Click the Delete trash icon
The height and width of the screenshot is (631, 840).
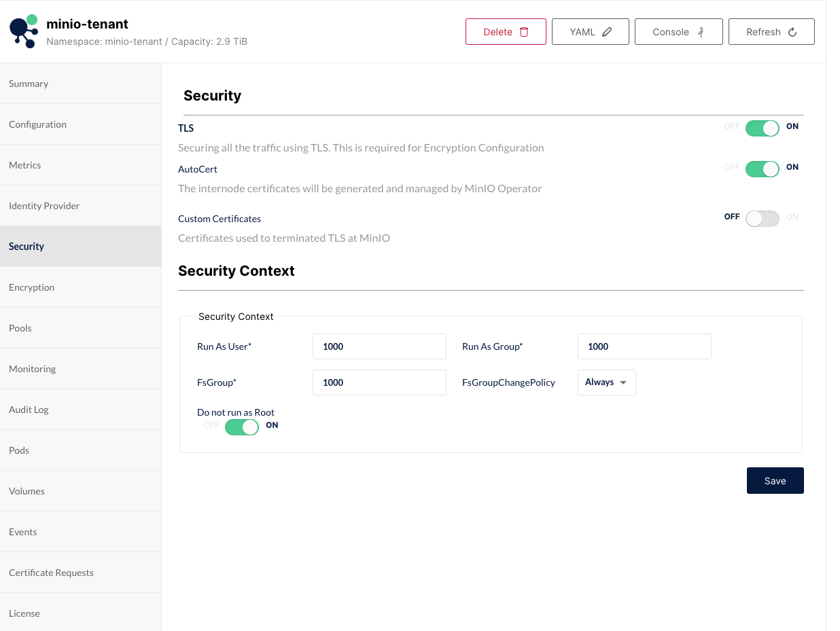(x=523, y=31)
